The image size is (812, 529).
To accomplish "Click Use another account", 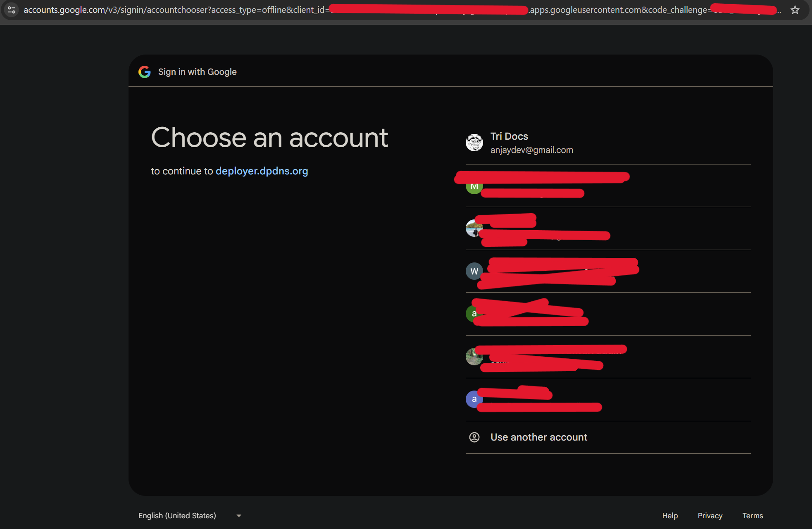I will pos(538,437).
